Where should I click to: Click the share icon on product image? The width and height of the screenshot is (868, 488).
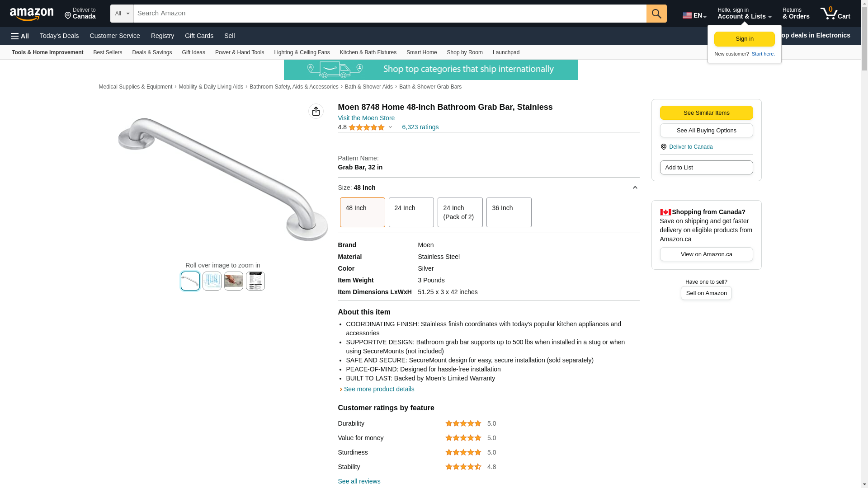point(316,111)
